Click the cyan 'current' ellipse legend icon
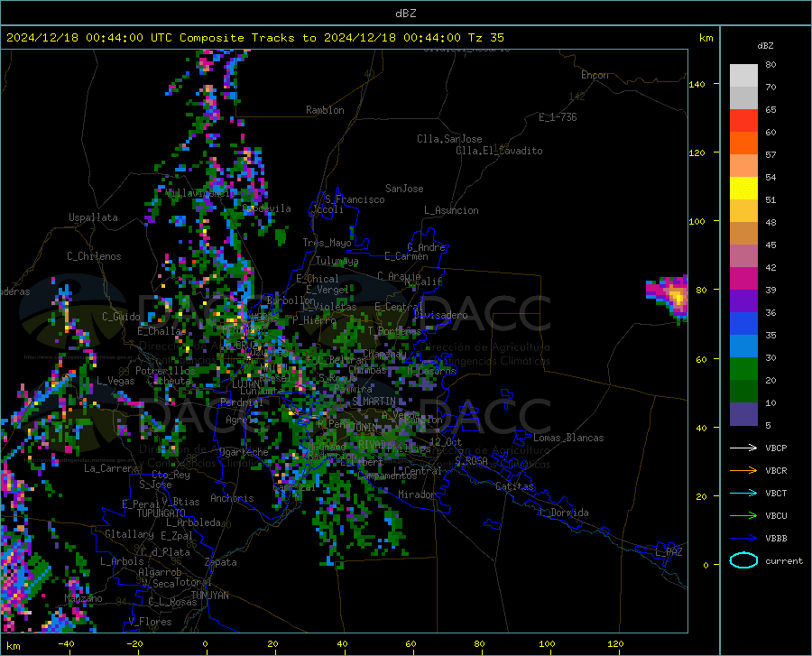 [x=743, y=560]
